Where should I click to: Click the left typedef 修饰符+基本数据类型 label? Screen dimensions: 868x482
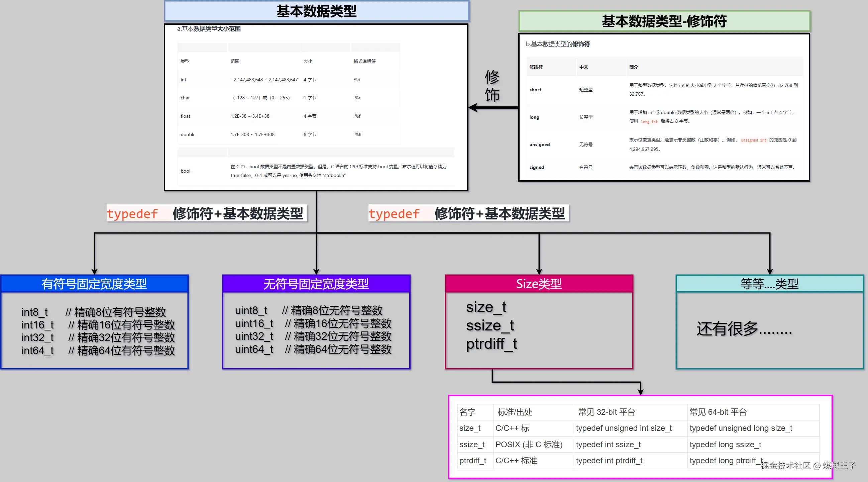[207, 213]
